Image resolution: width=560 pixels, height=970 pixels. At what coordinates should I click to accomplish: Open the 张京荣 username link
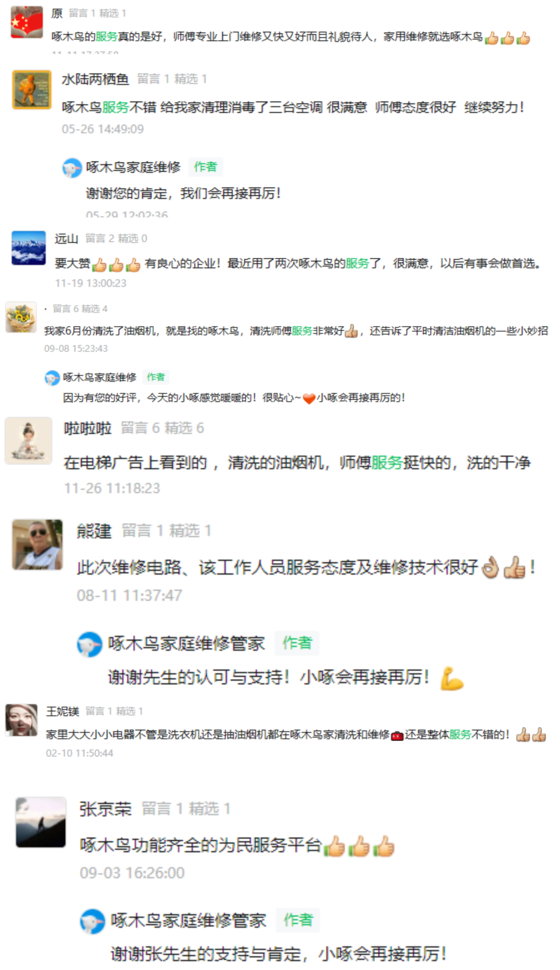click(x=105, y=809)
